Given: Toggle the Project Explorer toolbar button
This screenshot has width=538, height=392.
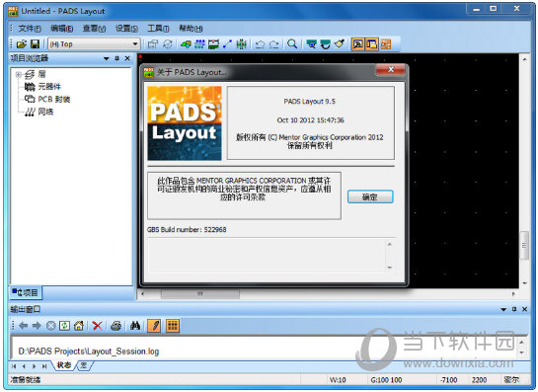Looking at the screenshot, I should coord(371,43).
